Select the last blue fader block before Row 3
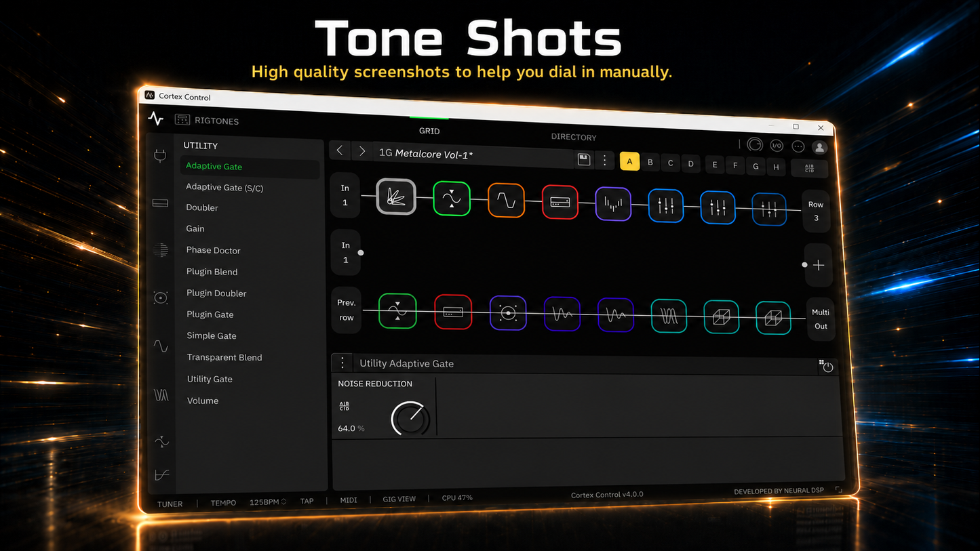This screenshot has width=980, height=551. pyautogui.click(x=769, y=209)
